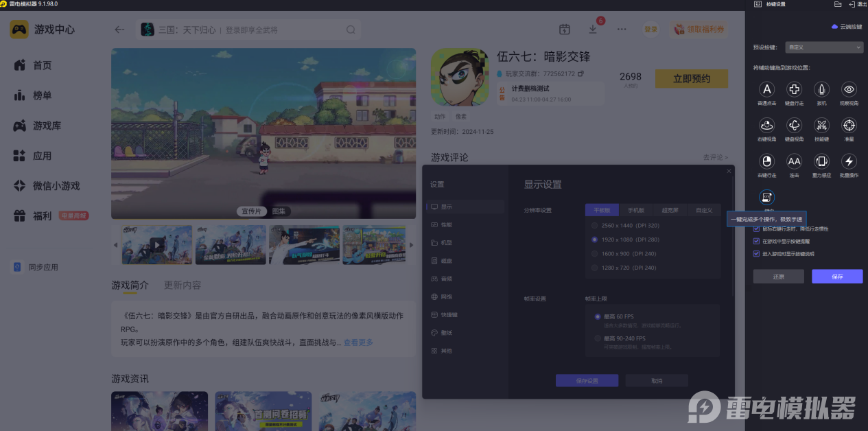The height and width of the screenshot is (431, 868).
Task: Select the 批量操作 lightning icon
Action: (x=849, y=161)
